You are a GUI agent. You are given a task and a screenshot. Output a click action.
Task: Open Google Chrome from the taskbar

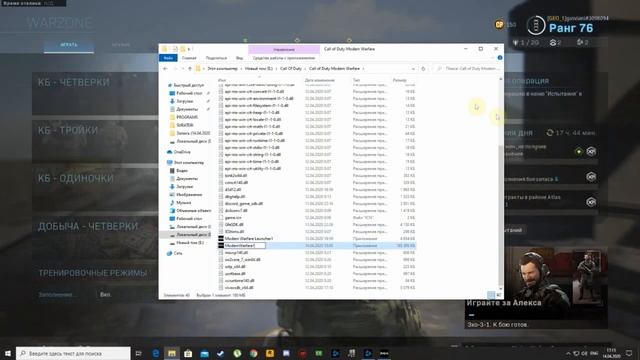pyautogui.click(x=253, y=353)
